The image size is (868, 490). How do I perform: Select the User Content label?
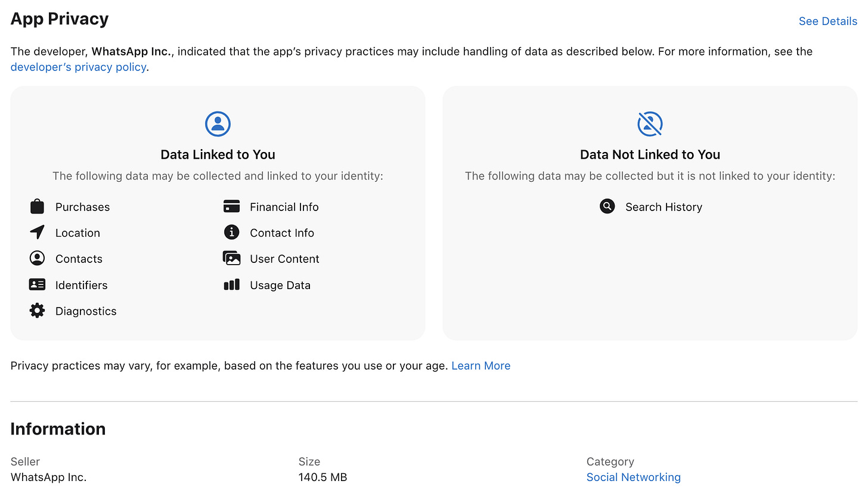coord(284,259)
